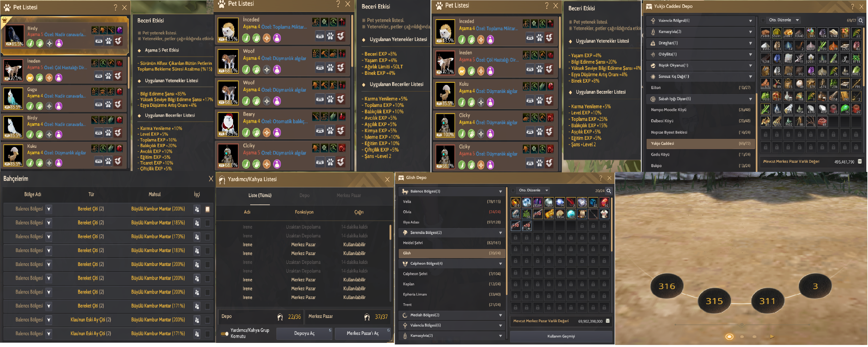Toggle the Yardımcı/Kahya Grup Komutu switch
The height and width of the screenshot is (347, 868).
click(x=224, y=333)
